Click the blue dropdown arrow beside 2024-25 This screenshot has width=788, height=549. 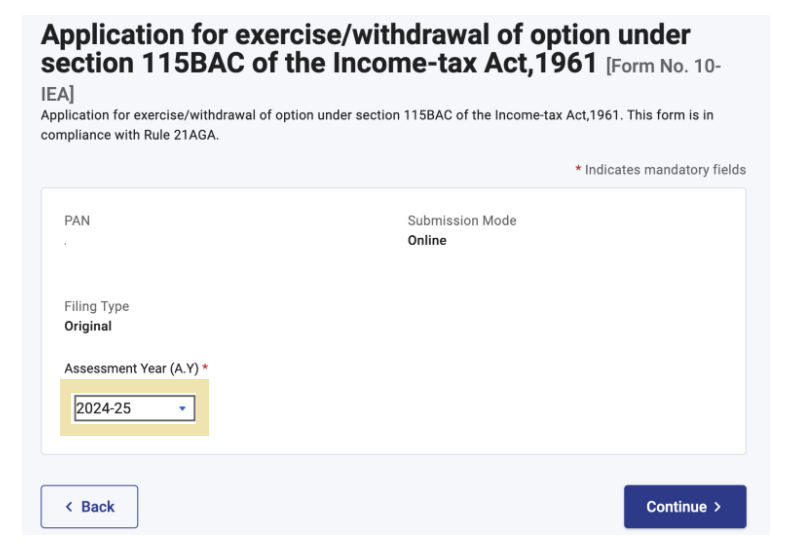182,408
